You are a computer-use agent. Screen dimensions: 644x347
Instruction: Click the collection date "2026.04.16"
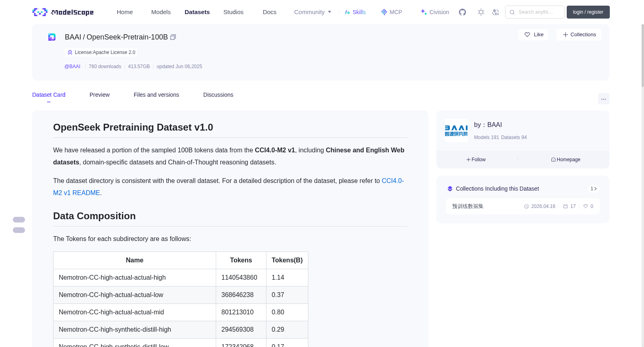pyautogui.click(x=543, y=206)
